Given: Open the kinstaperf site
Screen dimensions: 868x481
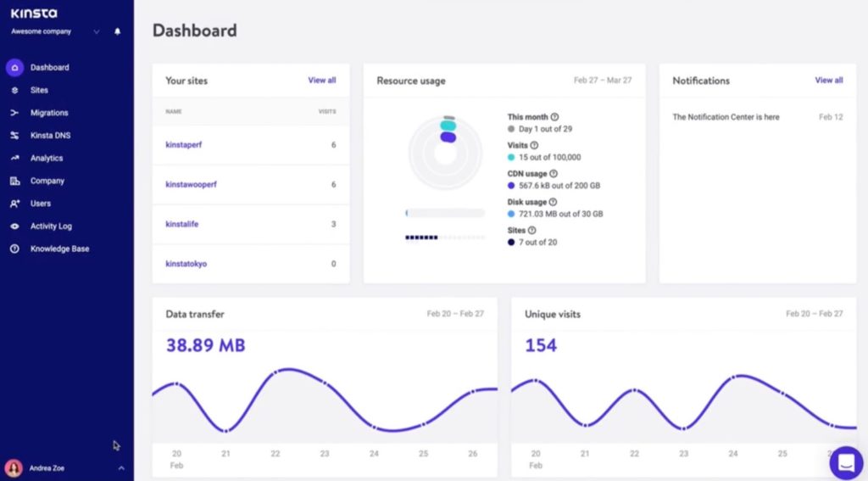Looking at the screenshot, I should 184,144.
